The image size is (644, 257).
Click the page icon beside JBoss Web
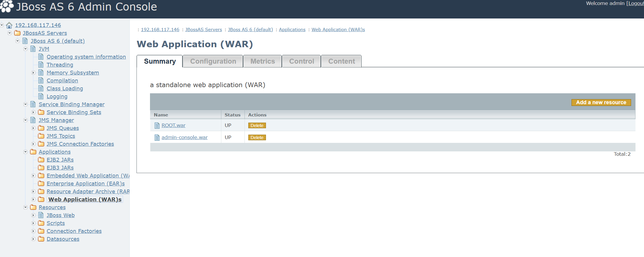pyautogui.click(x=41, y=215)
